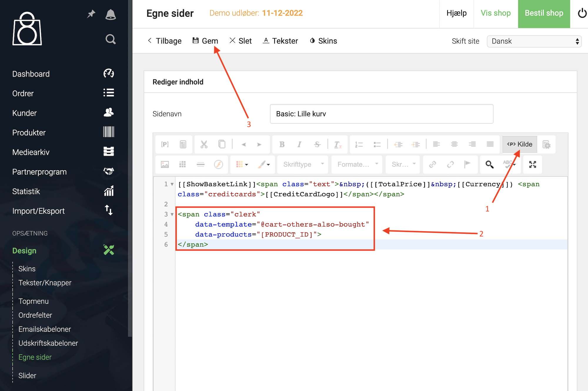Open Produkter in the sidebar menu
Viewport: 588px width, 391px height.
click(x=29, y=133)
